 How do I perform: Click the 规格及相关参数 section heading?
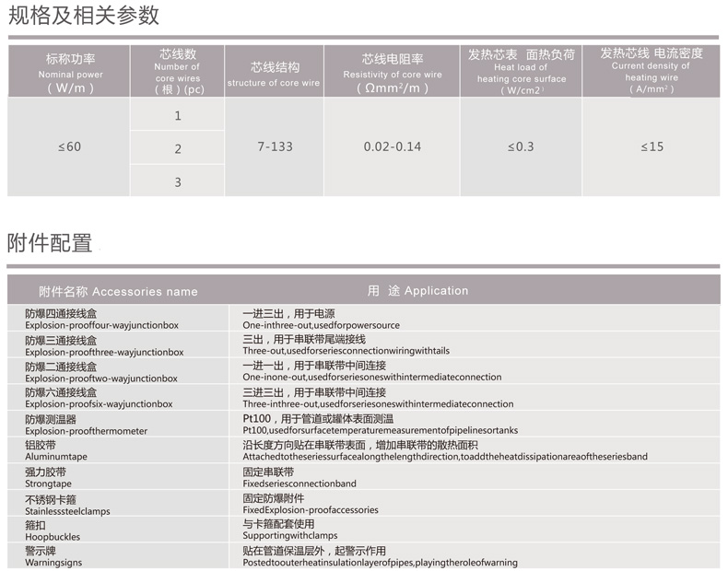(84, 16)
